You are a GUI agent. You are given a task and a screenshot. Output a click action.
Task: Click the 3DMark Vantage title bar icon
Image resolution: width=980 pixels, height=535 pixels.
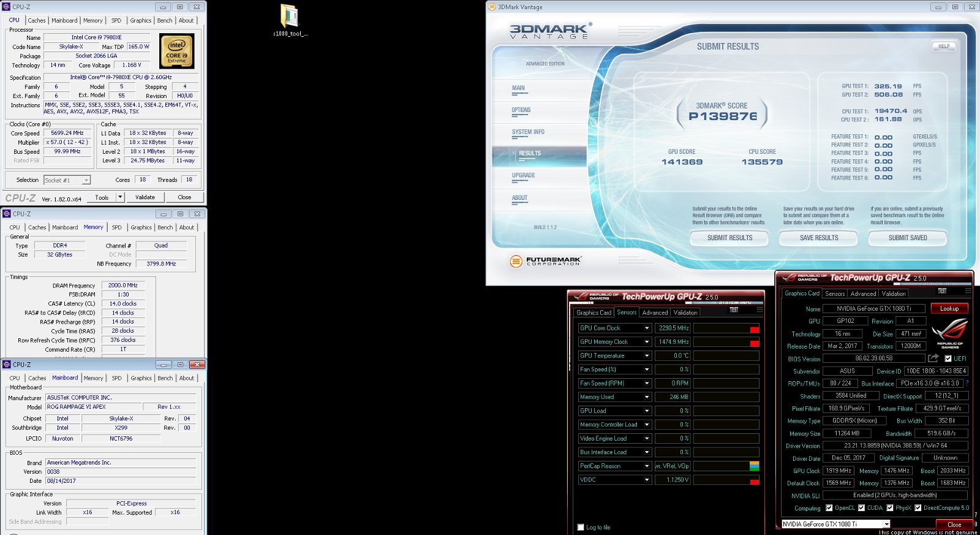point(491,7)
